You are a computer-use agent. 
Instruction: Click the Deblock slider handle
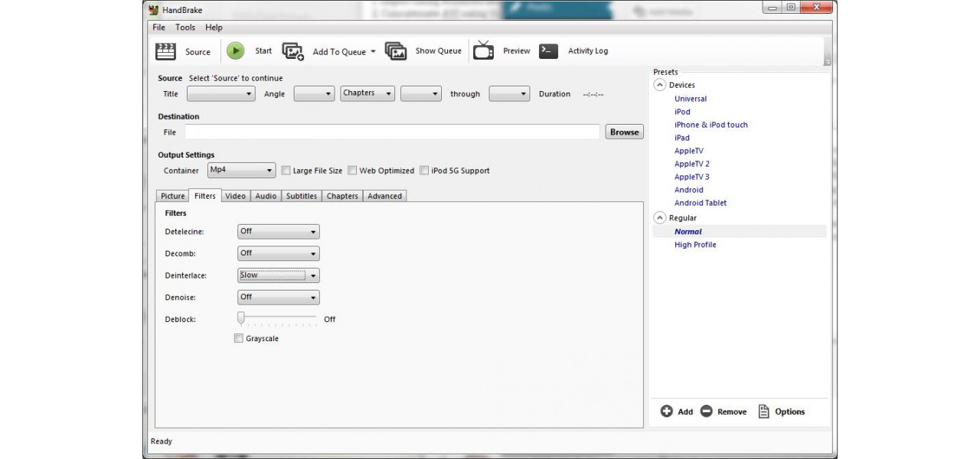[240, 317]
